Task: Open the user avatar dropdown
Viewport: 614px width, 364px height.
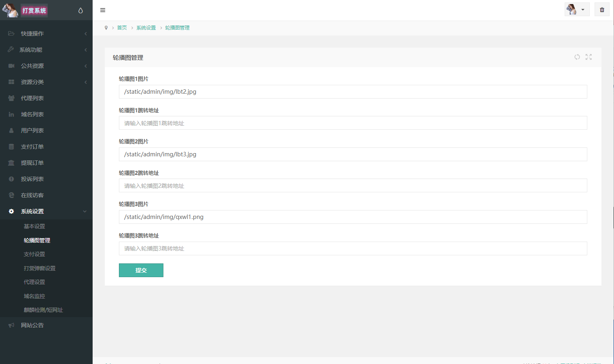Action: tap(577, 10)
